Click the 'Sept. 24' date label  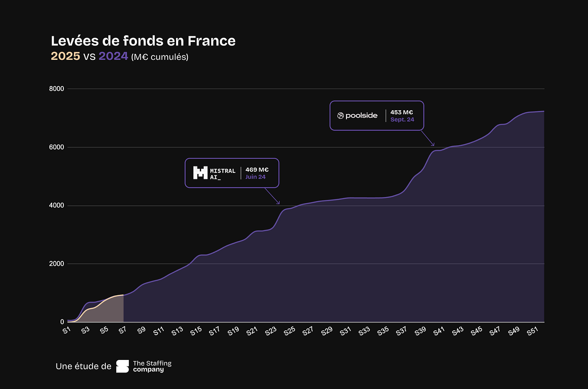[402, 120]
